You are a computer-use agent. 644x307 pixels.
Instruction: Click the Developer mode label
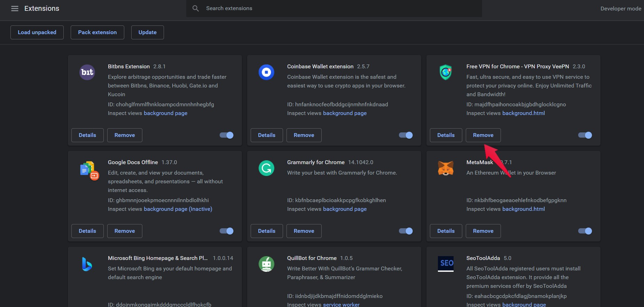click(621, 8)
